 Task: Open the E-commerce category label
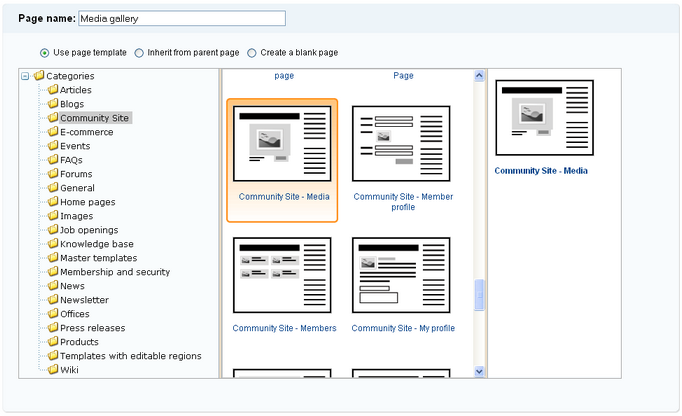87,132
